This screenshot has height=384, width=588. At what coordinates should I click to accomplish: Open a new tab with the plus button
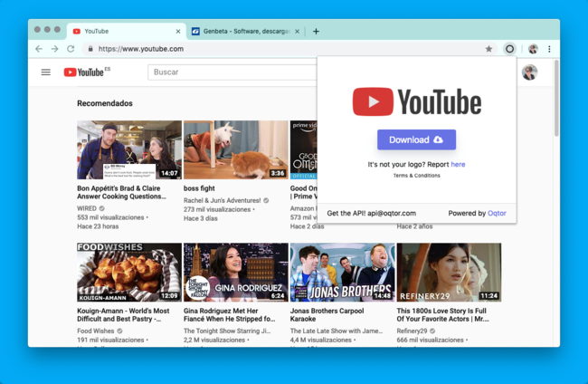tap(316, 32)
